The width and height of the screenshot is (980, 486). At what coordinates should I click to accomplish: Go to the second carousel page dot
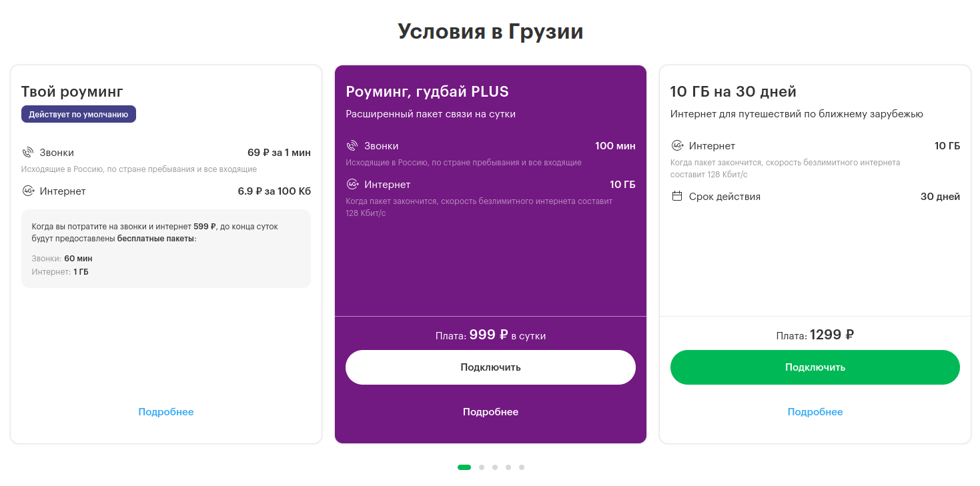coord(482,467)
